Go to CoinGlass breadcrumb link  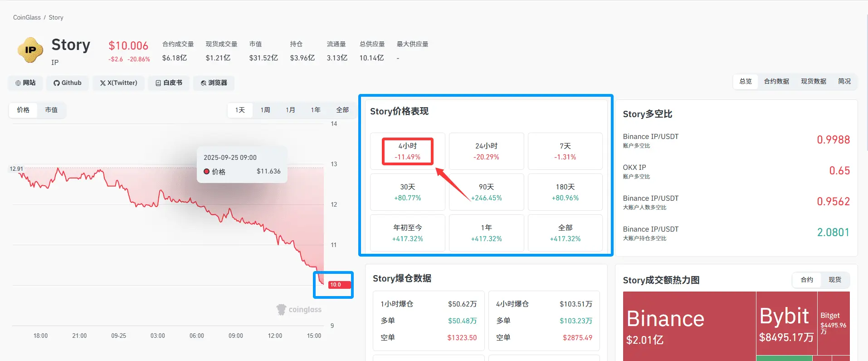27,17
